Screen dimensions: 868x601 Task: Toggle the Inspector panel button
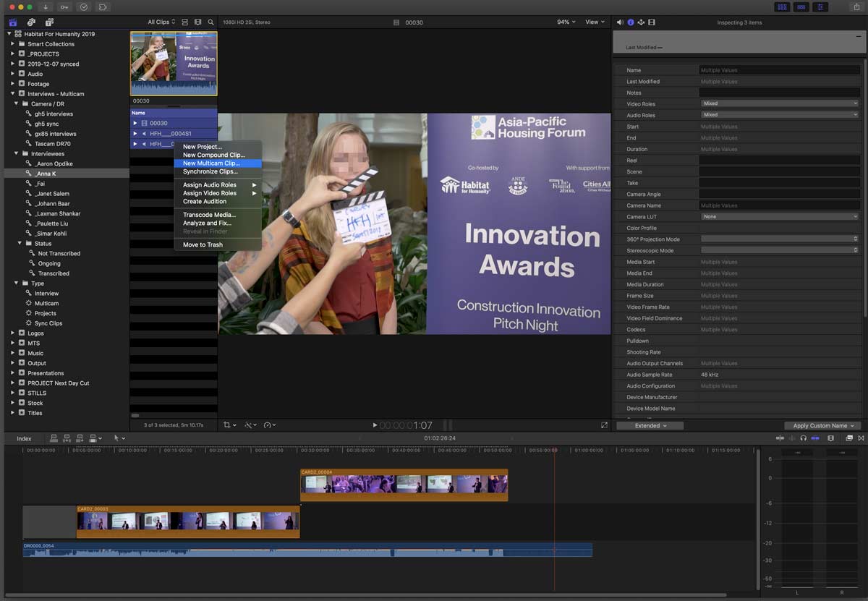pyautogui.click(x=820, y=7)
